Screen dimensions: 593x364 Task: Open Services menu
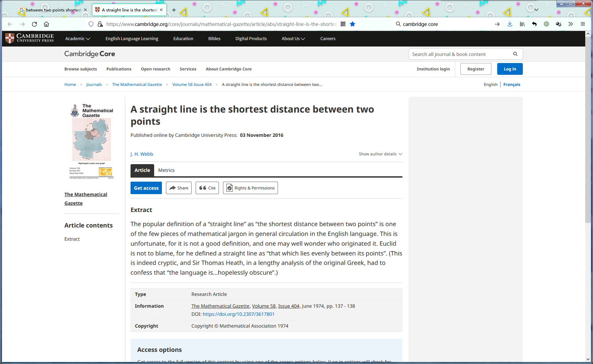coord(188,69)
